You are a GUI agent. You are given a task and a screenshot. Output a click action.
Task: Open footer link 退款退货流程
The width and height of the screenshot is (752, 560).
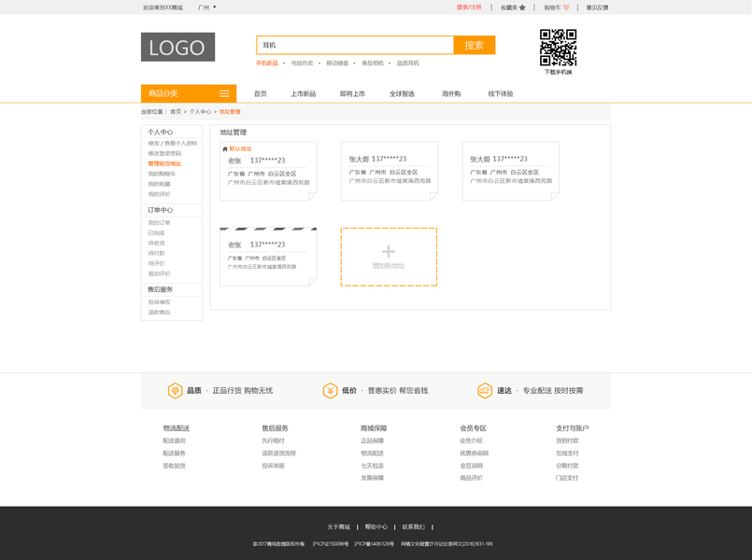(278, 454)
